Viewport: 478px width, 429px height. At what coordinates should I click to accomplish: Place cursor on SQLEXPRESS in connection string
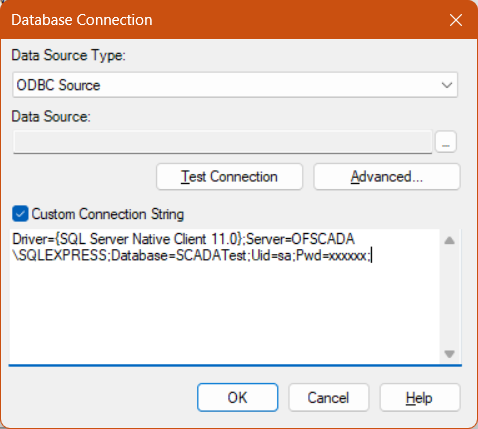click(x=62, y=256)
